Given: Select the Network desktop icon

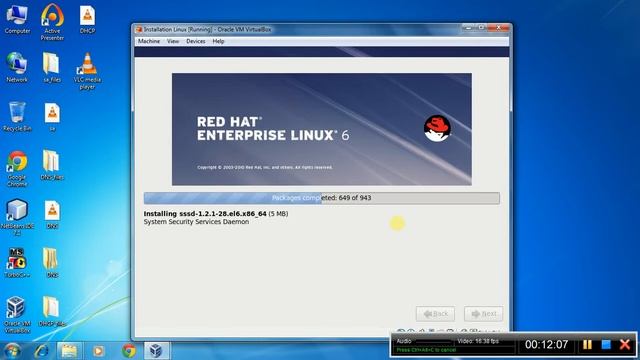Looking at the screenshot, I should pos(17,68).
